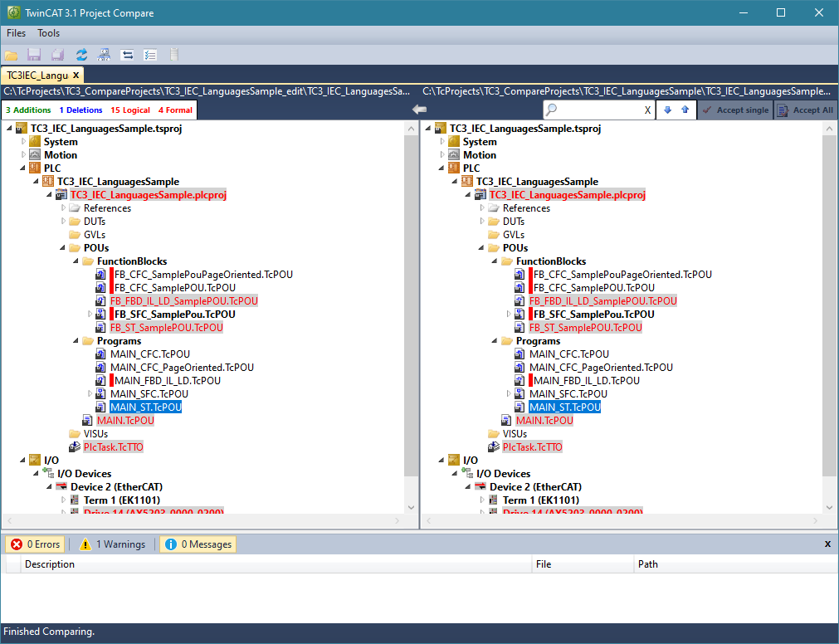Toggle the 1 Deletions filter

pos(80,110)
